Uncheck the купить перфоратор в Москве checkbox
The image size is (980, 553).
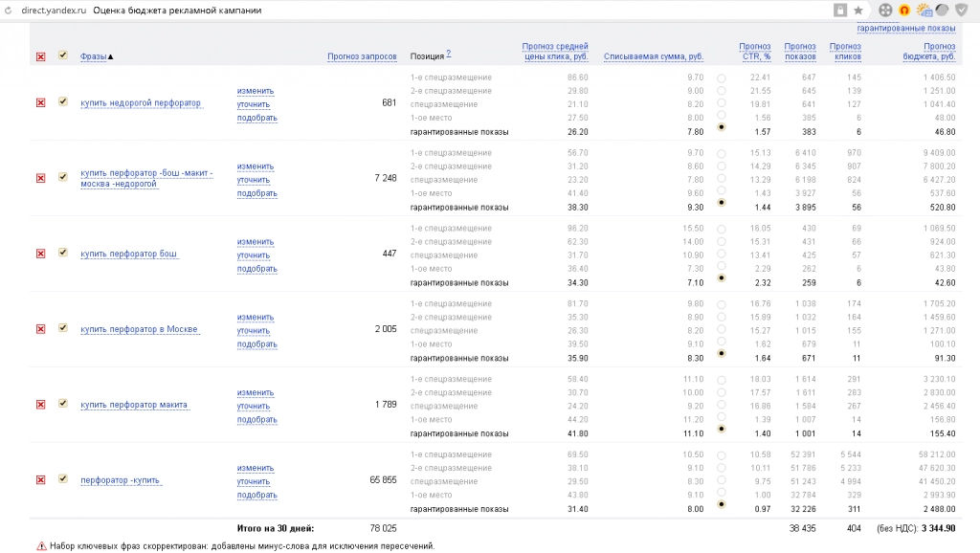pos(63,328)
